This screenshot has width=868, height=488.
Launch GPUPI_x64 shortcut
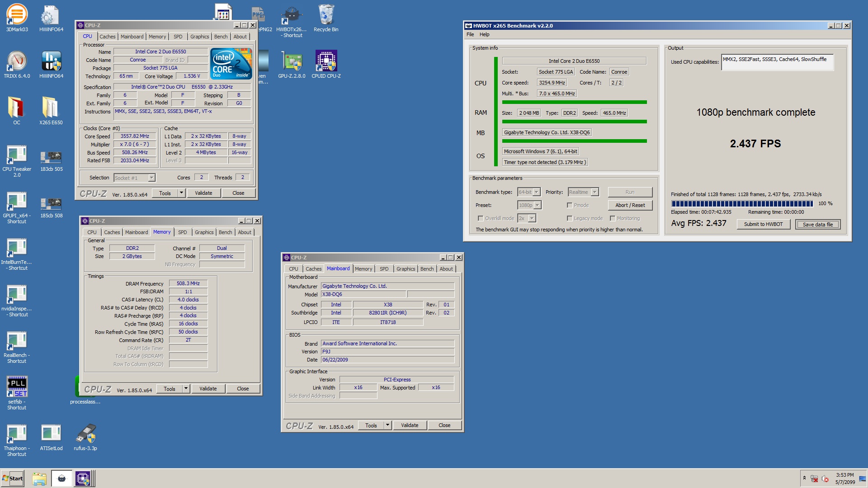(17, 207)
